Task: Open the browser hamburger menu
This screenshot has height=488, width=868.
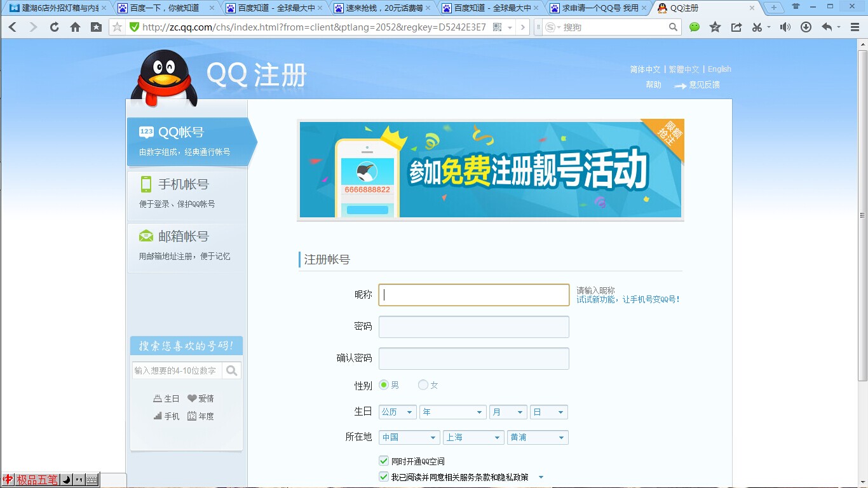Action: pos(854,27)
